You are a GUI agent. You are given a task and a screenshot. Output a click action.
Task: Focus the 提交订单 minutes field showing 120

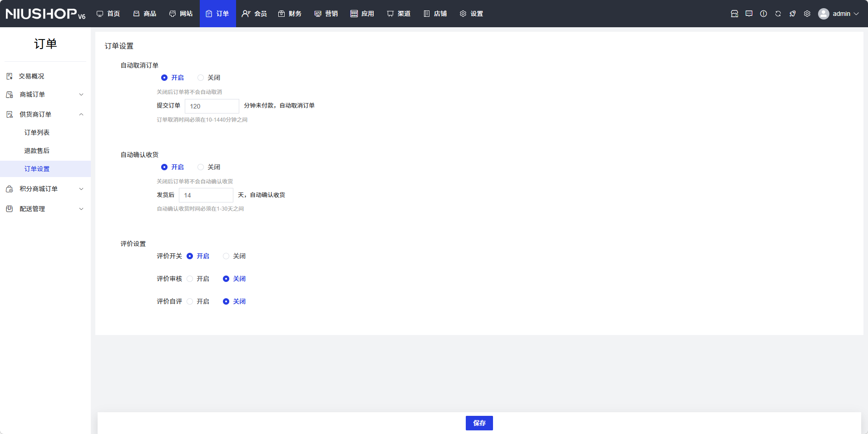point(212,106)
